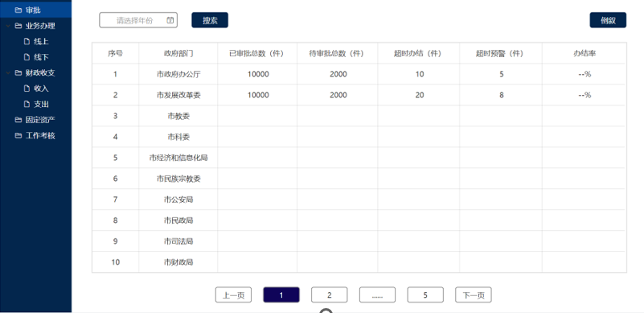644x313 pixels.
Task: Click folder icon beside 财政收支
Action: (x=18, y=72)
